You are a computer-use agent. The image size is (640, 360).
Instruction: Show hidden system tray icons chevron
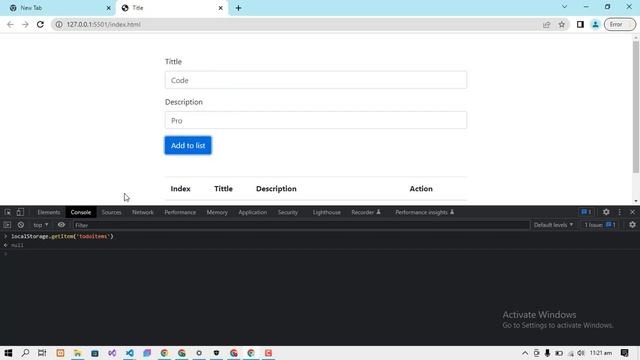[525, 353]
